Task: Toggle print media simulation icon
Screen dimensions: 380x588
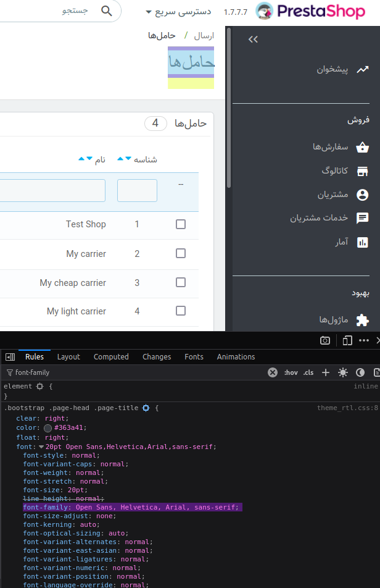Action: click(377, 372)
